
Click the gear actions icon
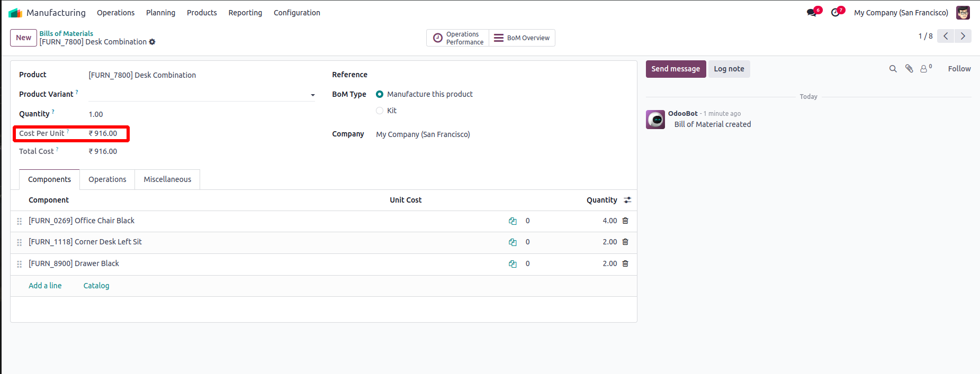(152, 42)
